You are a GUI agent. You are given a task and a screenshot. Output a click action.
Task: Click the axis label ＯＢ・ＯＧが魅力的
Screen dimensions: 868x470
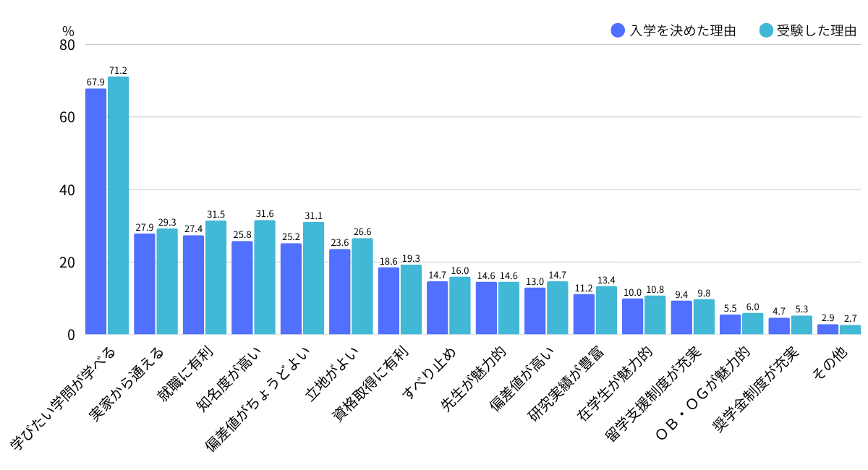click(703, 393)
